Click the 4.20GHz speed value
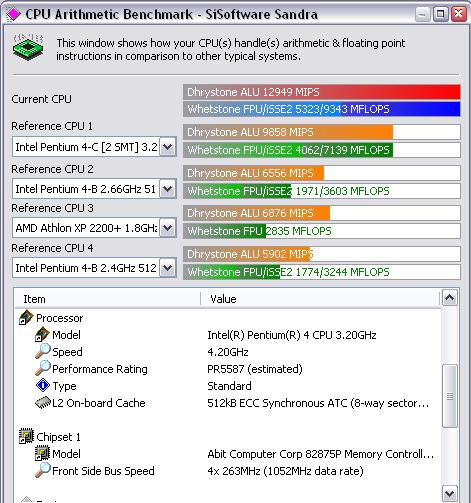 228,352
